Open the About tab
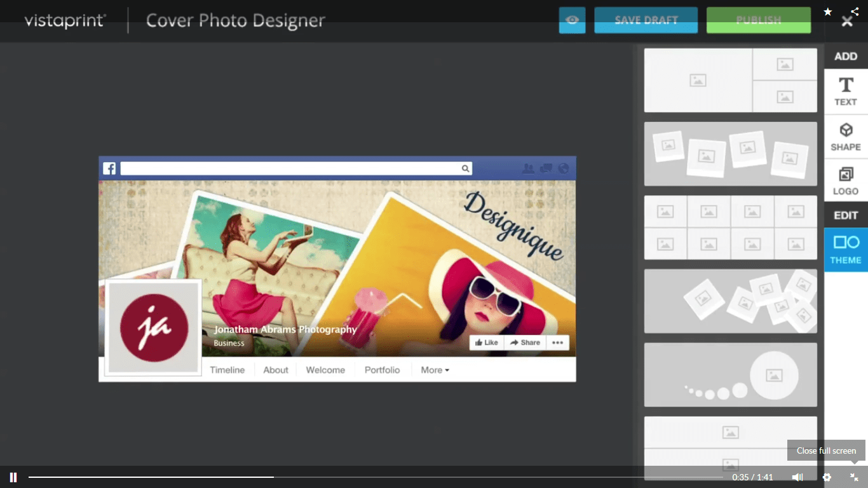 [276, 370]
